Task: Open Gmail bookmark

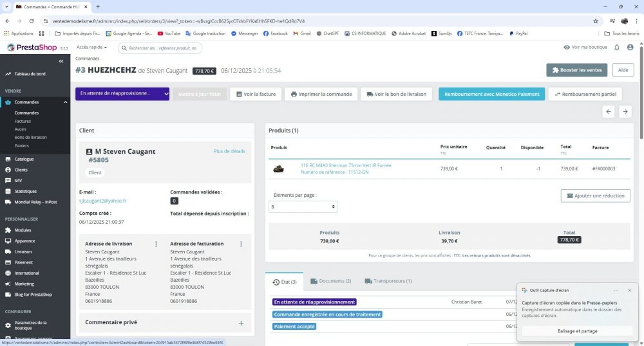Action: click(x=302, y=33)
